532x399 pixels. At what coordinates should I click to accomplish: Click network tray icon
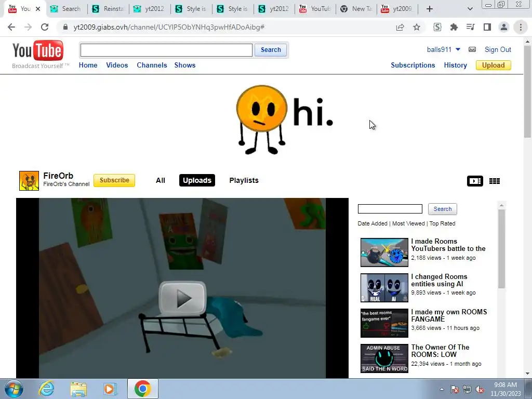coord(467,389)
